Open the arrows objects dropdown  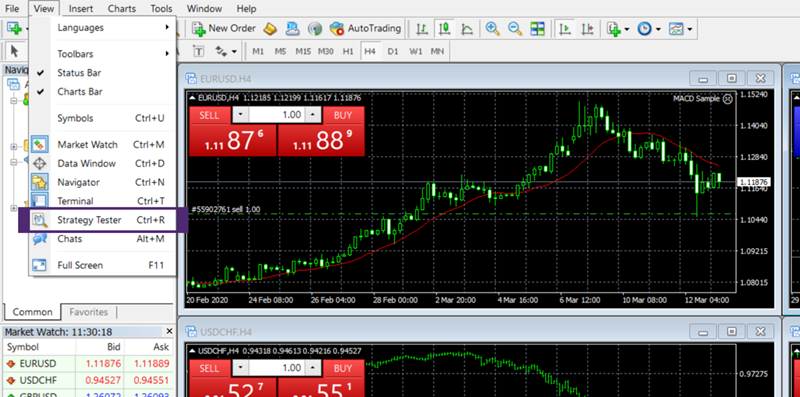tap(234, 52)
